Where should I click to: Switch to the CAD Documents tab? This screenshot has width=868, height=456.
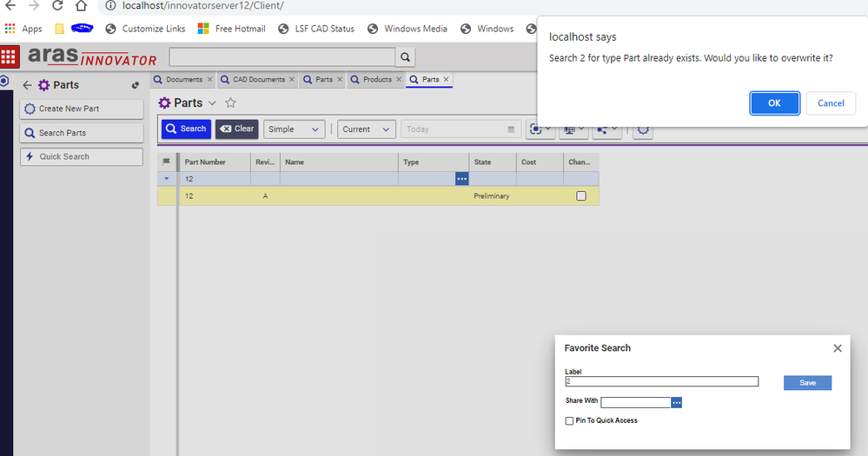pyautogui.click(x=258, y=80)
